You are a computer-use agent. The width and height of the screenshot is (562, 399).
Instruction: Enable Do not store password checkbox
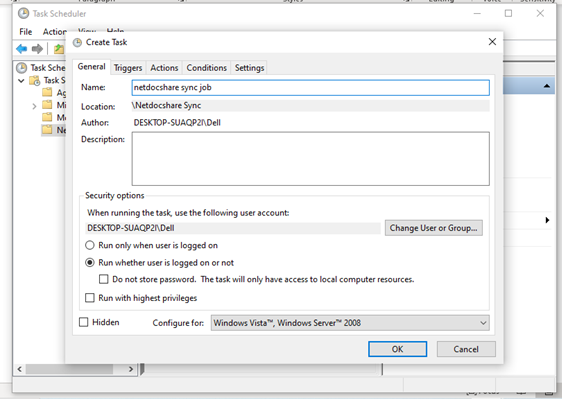tap(104, 279)
